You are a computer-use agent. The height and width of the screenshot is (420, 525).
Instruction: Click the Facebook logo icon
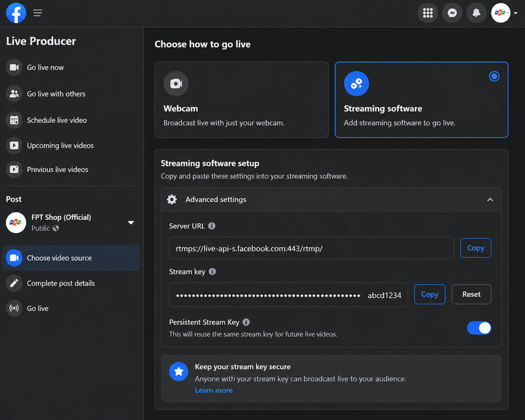pyautogui.click(x=16, y=13)
